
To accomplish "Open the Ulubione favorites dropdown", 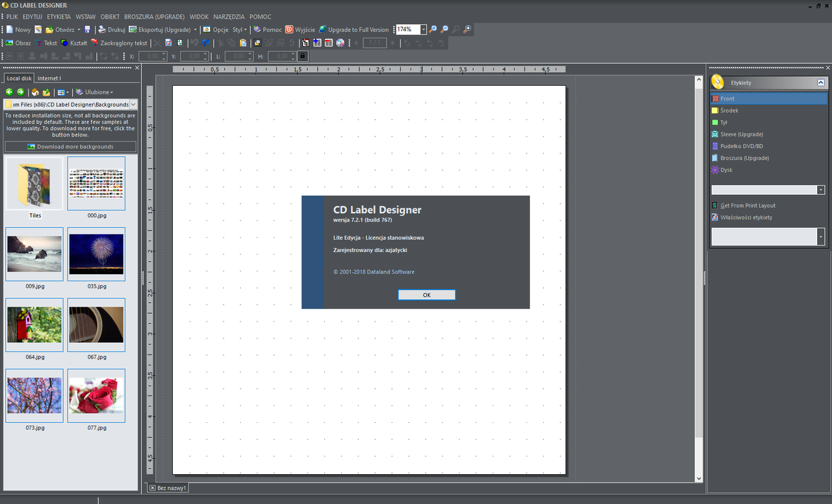I will pyautogui.click(x=95, y=92).
